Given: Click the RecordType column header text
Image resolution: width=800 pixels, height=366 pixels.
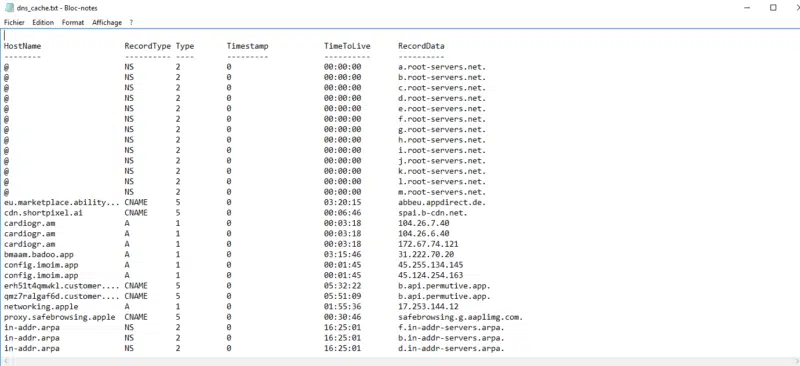Looking at the screenshot, I should [147, 46].
